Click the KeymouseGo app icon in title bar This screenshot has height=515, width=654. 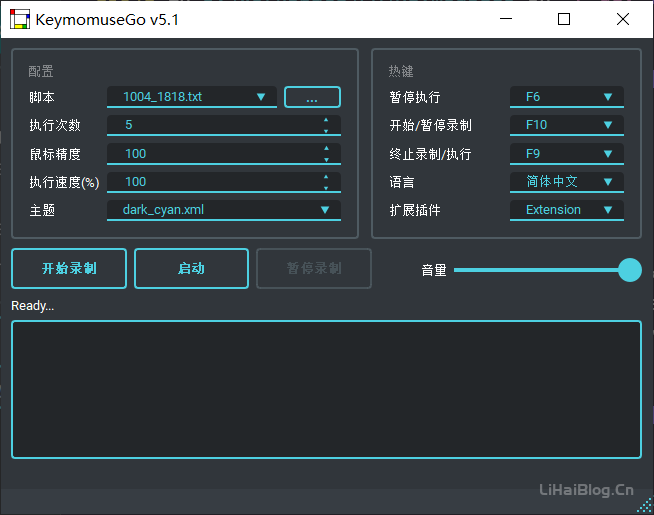20,19
